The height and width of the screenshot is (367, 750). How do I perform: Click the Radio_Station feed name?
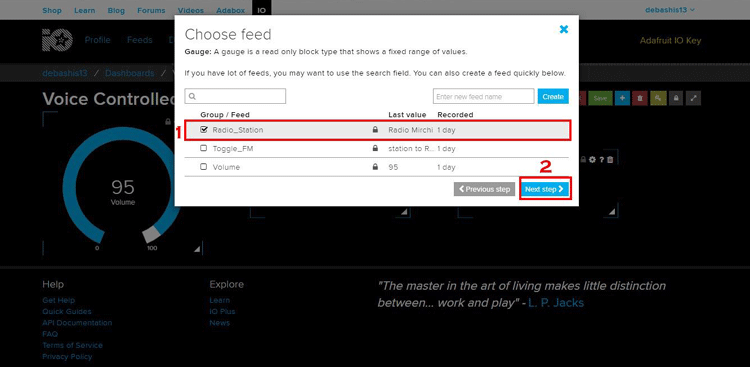click(238, 130)
